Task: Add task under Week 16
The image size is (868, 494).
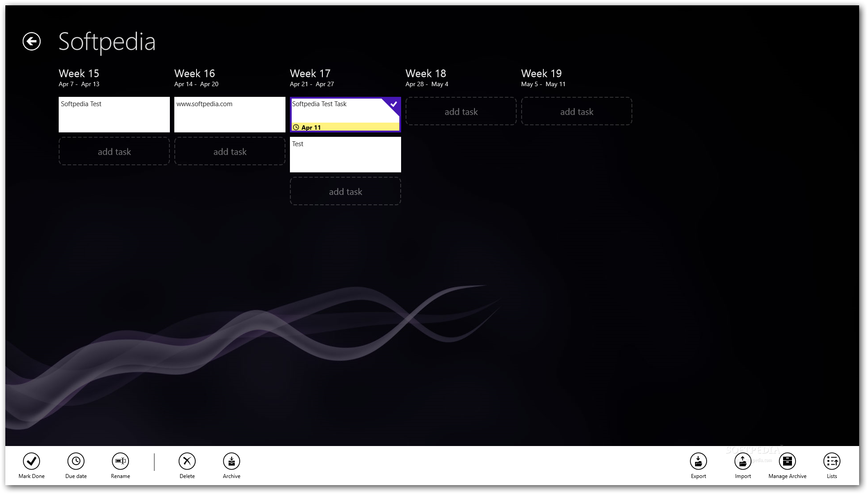Action: (x=230, y=151)
